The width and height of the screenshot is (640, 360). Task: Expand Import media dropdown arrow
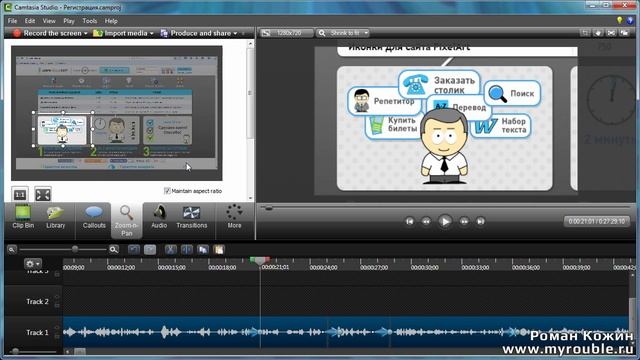pyautogui.click(x=151, y=33)
